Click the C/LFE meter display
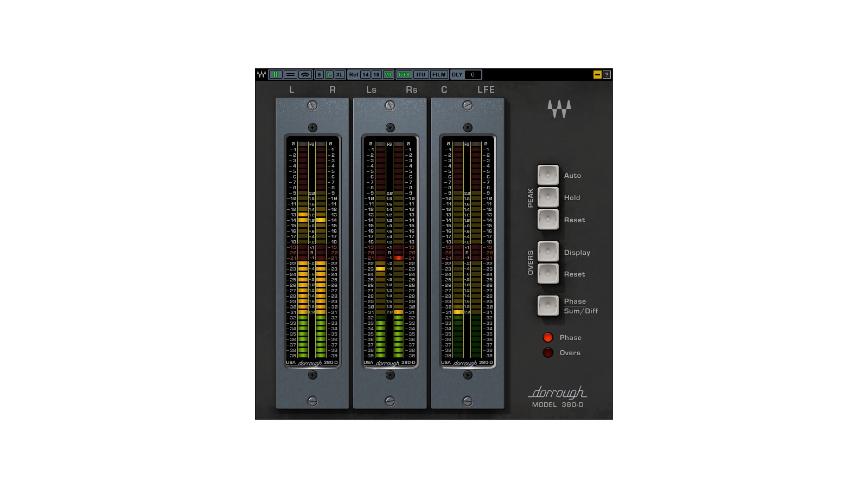This screenshot has width=868, height=488. click(x=468, y=251)
